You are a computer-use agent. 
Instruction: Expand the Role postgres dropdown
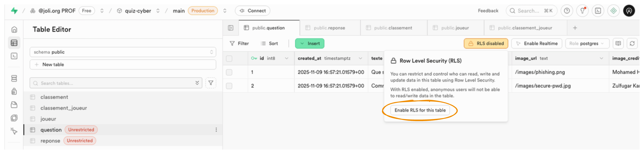586,43
